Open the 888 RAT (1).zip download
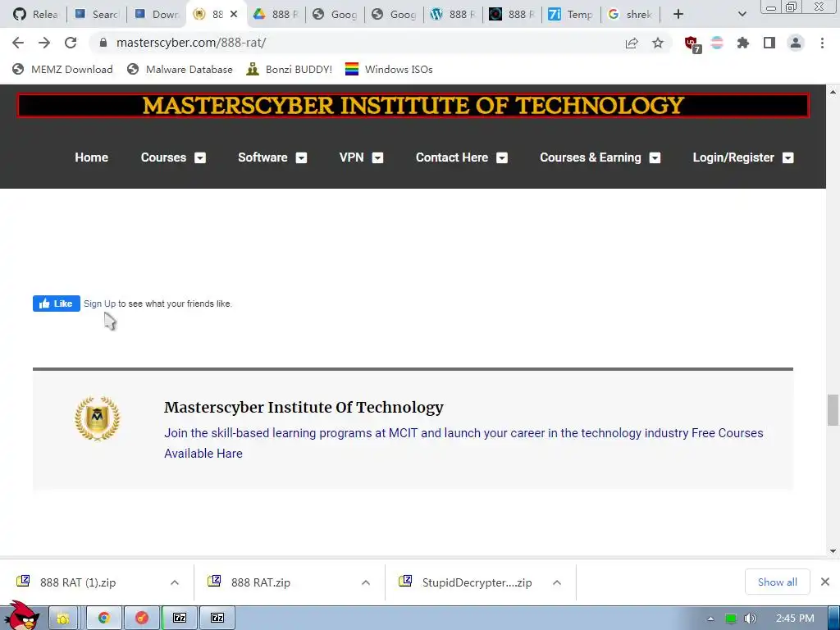This screenshot has width=840, height=630. (78, 582)
